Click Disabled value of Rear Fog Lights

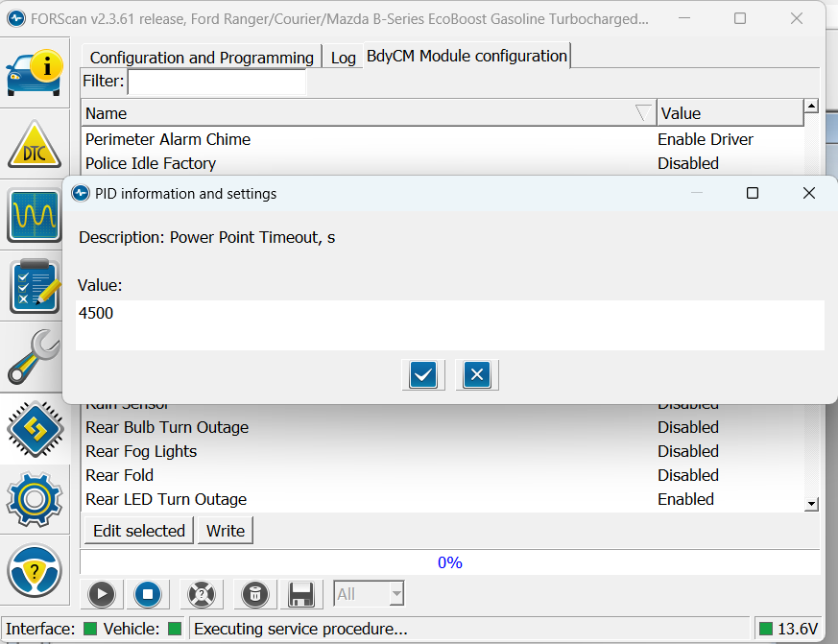click(x=688, y=452)
